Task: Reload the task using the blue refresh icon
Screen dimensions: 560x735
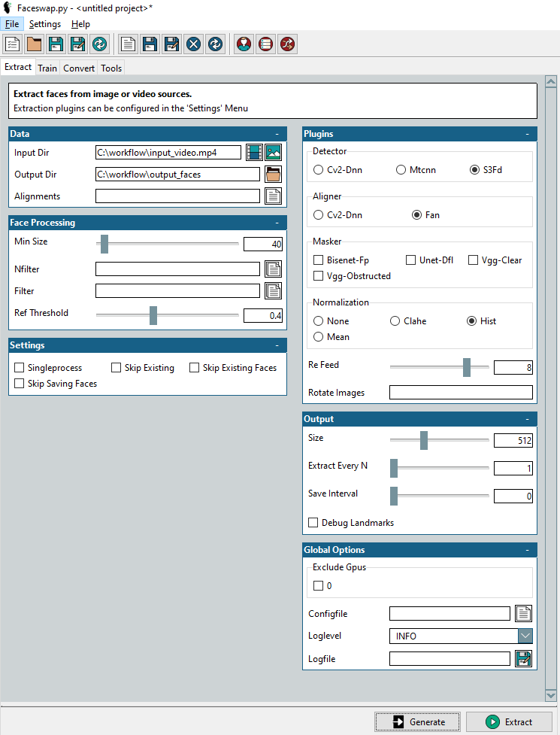Action: [216, 44]
